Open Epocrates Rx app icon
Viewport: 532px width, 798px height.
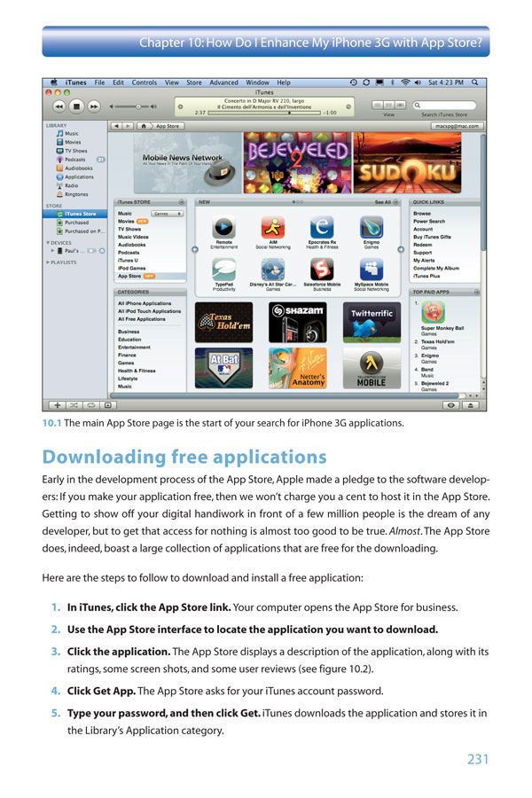click(322, 227)
